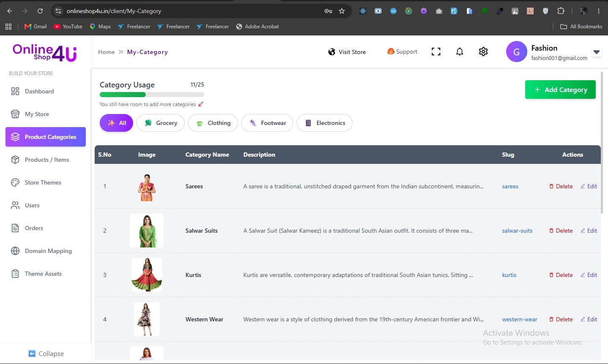The image size is (608, 364).
Task: Open the Users section
Action: click(25, 205)
